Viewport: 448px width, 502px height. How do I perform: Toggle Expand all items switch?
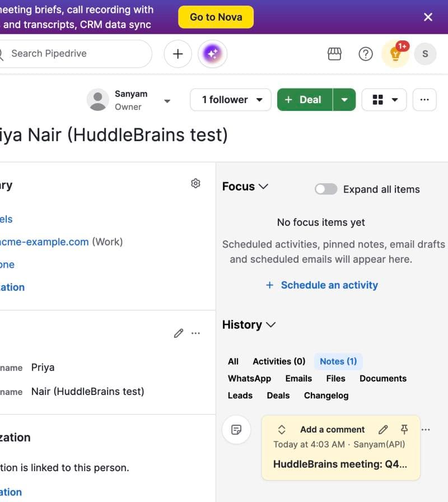click(326, 189)
